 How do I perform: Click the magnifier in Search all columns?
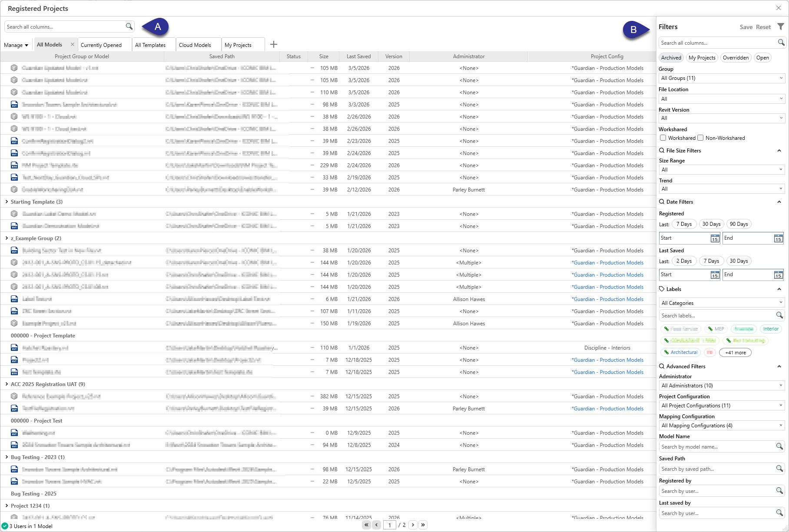pyautogui.click(x=129, y=26)
